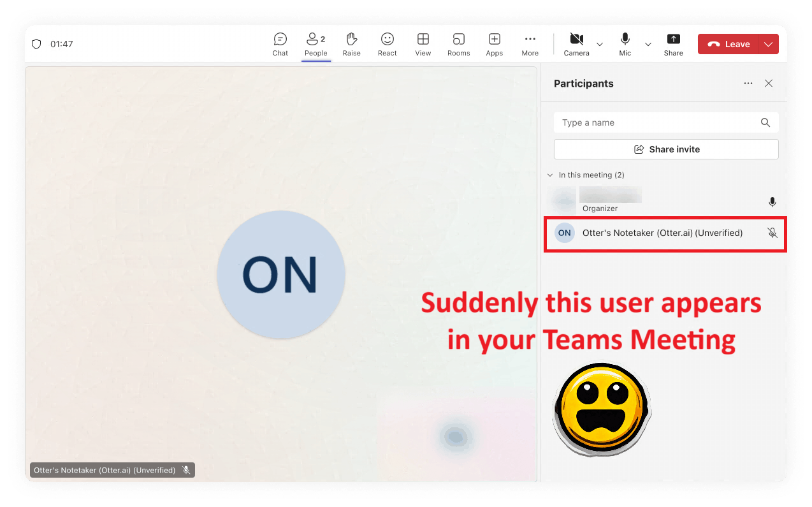Click the red Leave button
Viewport: 812px width, 507px height.
(729, 44)
